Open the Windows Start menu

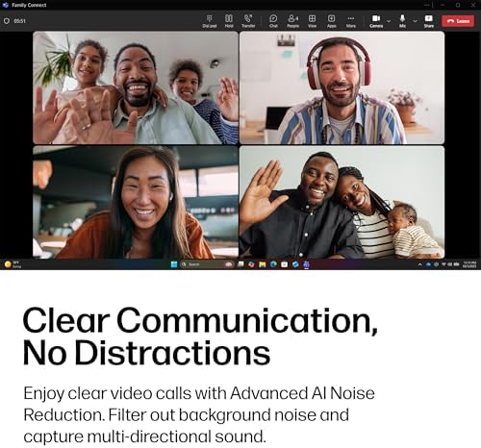174,264
